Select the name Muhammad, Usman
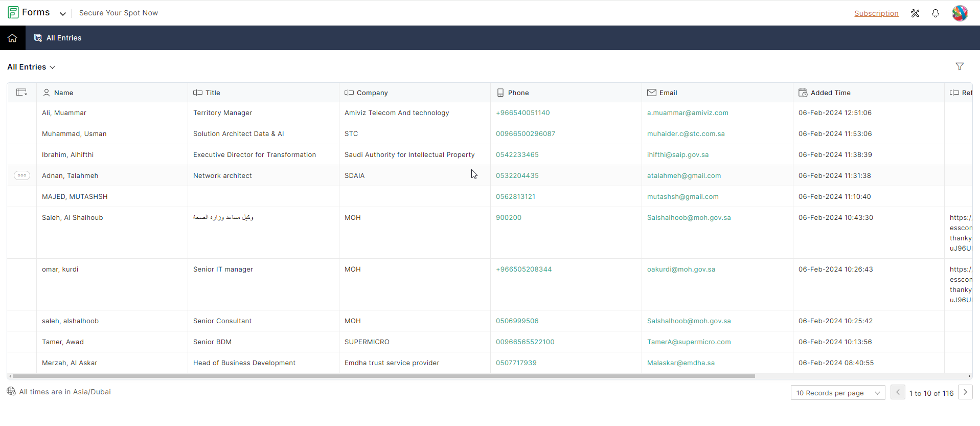This screenshot has height=426, width=980. point(74,133)
